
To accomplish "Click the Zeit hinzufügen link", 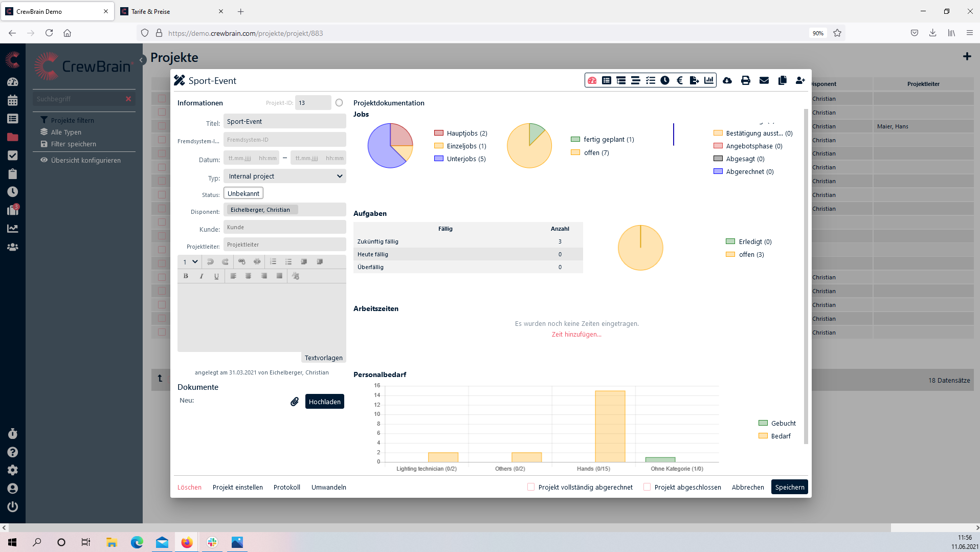I will (x=576, y=335).
